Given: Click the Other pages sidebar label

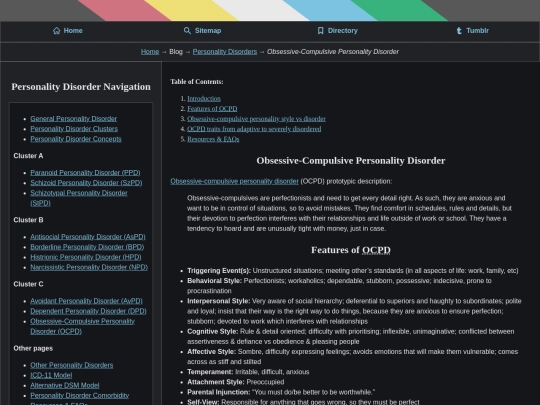Looking at the screenshot, I should click(x=33, y=348).
